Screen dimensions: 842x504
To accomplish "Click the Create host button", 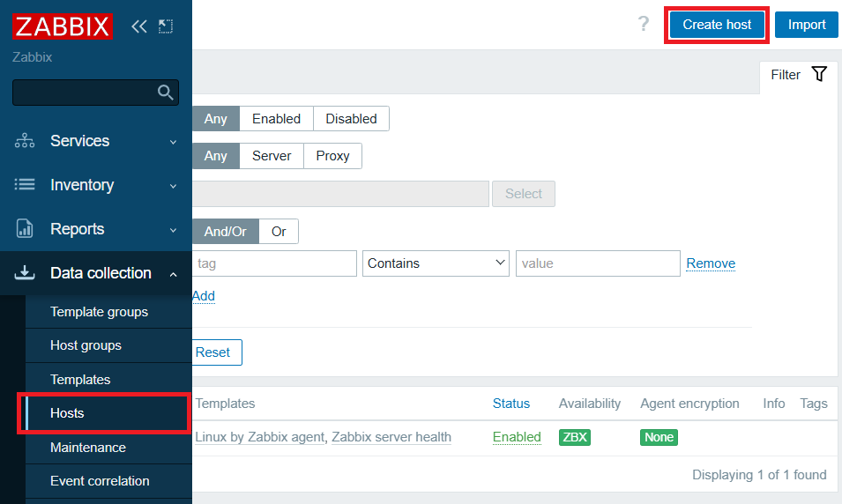I will pos(717,25).
